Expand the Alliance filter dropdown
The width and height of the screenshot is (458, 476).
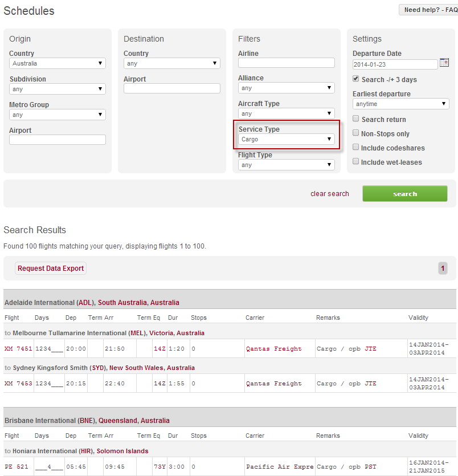coord(287,88)
